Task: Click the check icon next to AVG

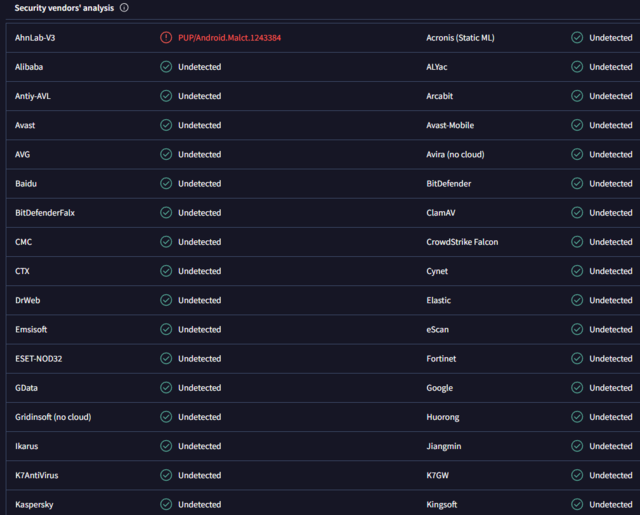Action: pos(166,154)
